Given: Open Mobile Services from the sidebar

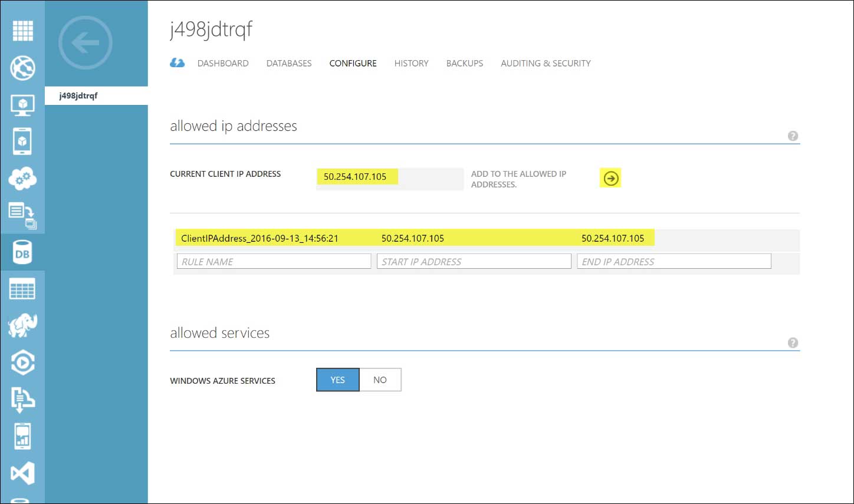Looking at the screenshot, I should [22, 141].
